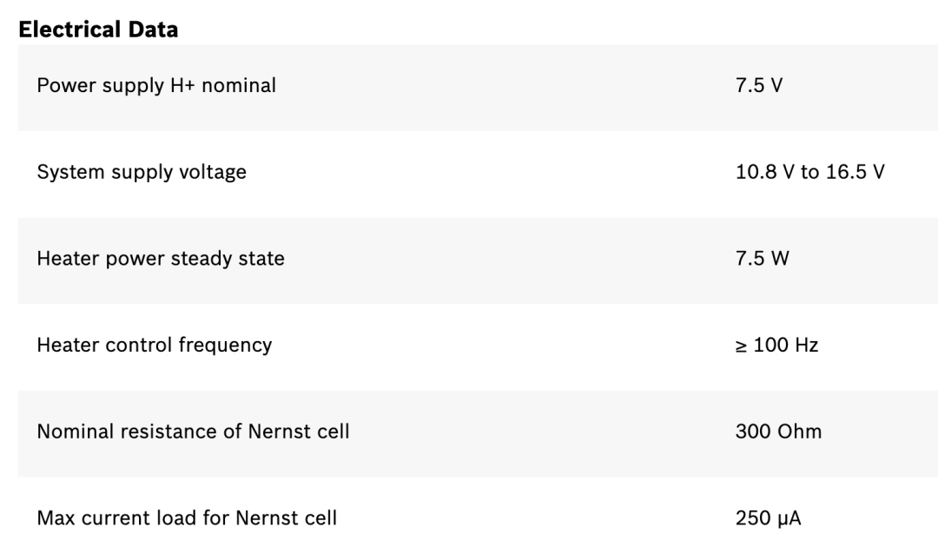Select Nominal resistance of Nernst cell label

193,432
